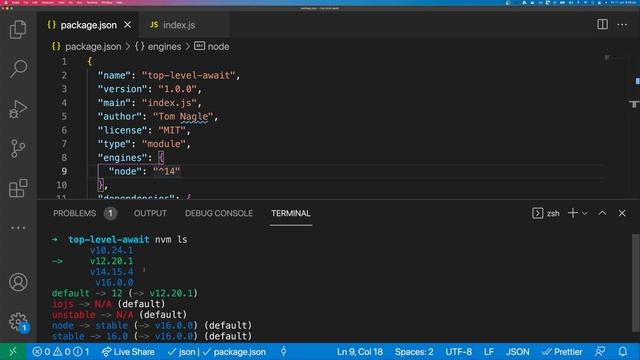Maximize the panel with up chevron
640x360 pixels.
[602, 213]
